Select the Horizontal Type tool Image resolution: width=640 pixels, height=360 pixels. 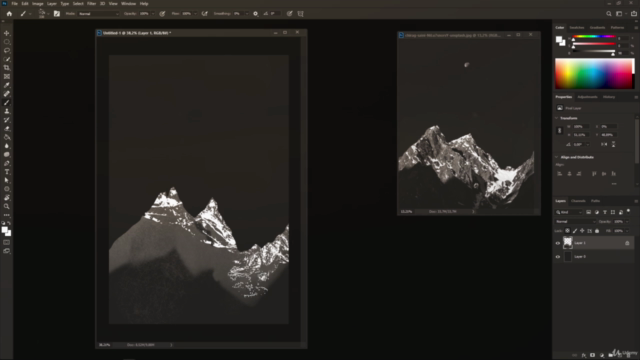[x=7, y=172]
